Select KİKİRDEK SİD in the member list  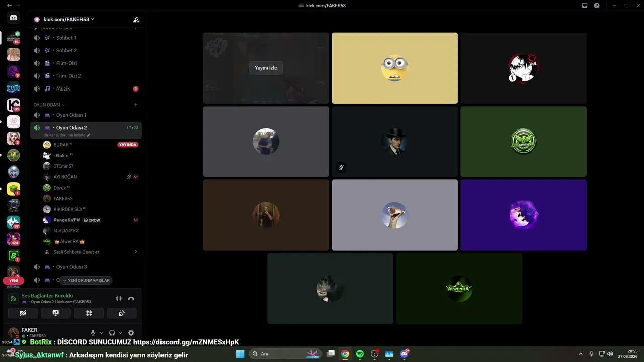(x=91, y=209)
